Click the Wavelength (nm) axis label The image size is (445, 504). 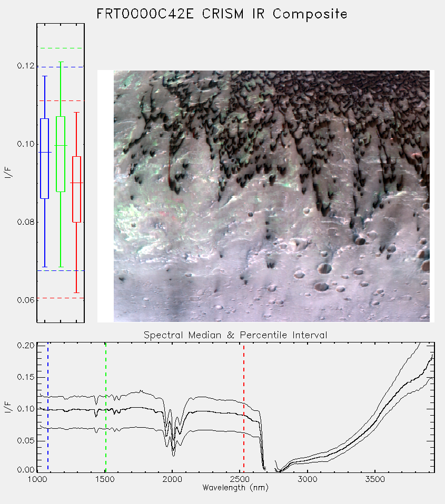pos(235,488)
